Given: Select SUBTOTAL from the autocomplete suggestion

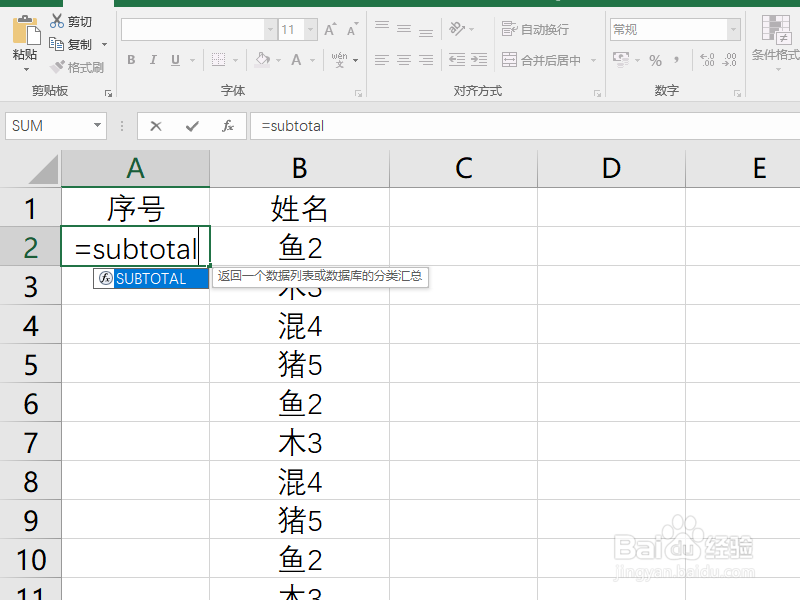Looking at the screenshot, I should coord(150,279).
